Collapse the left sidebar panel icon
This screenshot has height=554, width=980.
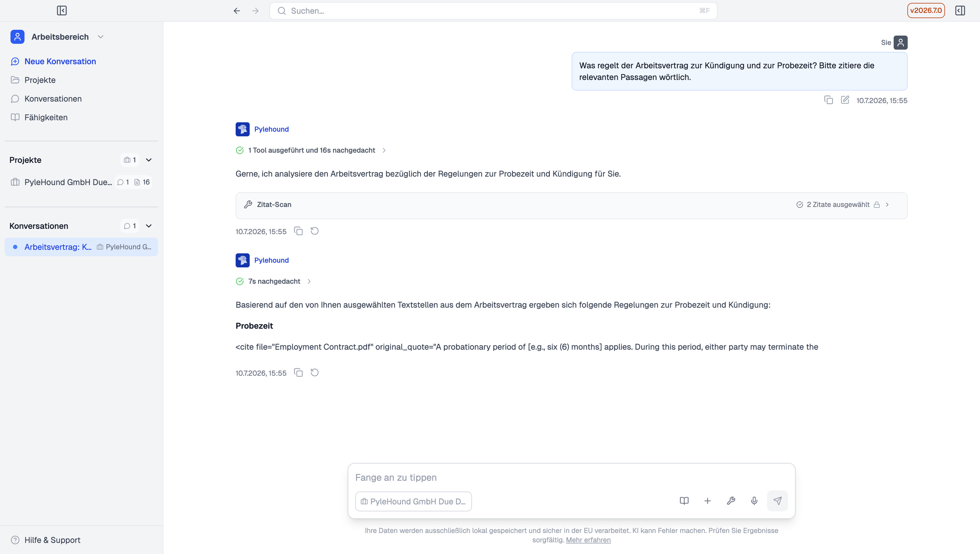coord(62,11)
